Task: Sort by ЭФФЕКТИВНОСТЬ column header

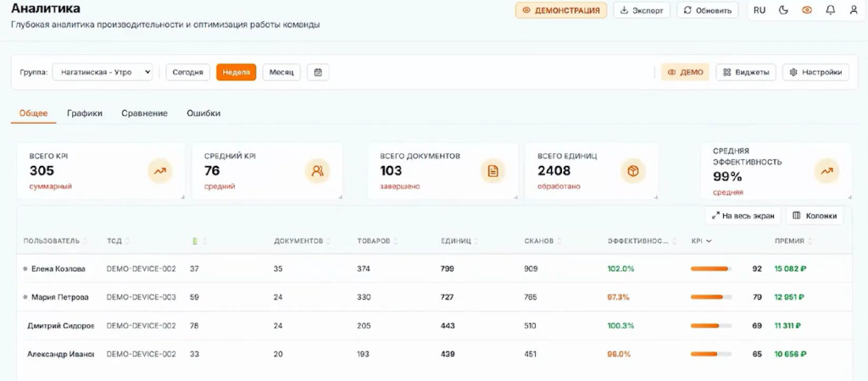Action: (643, 241)
